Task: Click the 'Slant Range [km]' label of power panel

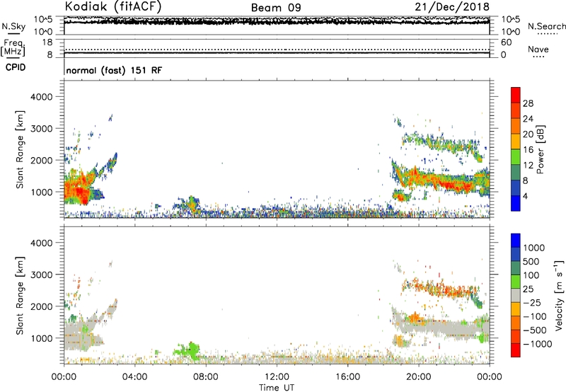Action: pyautogui.click(x=20, y=149)
